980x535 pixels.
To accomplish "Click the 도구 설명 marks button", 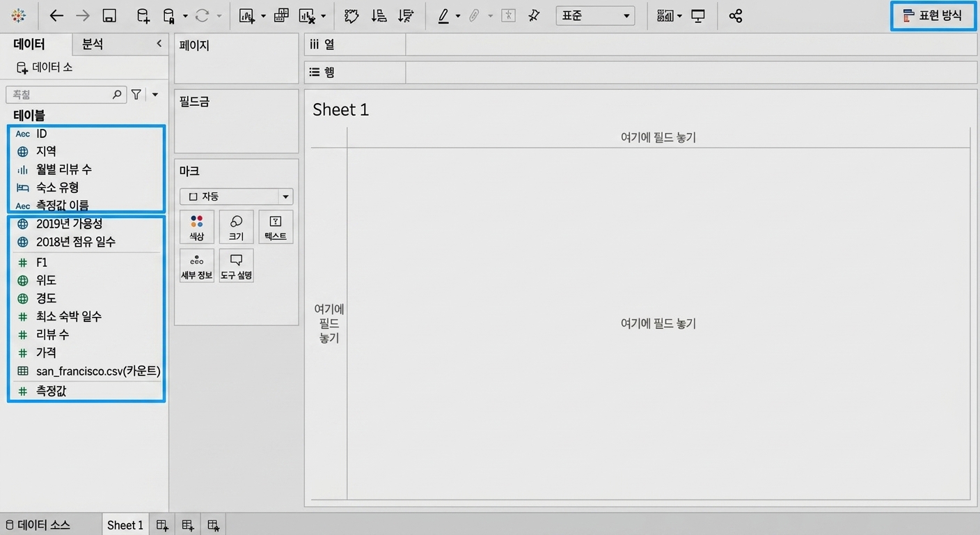I will [x=236, y=265].
